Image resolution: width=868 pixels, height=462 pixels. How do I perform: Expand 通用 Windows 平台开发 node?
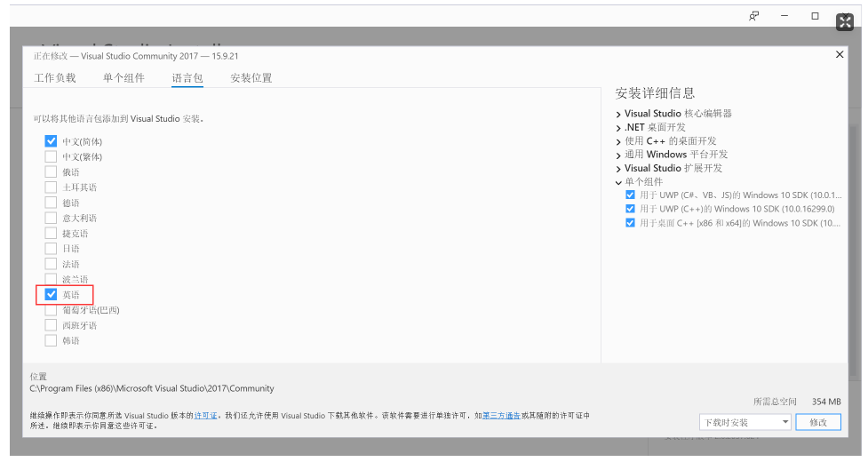click(x=618, y=155)
